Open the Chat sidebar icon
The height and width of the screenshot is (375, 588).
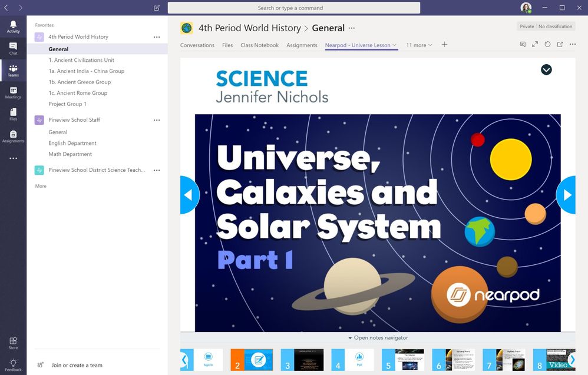(x=13, y=48)
